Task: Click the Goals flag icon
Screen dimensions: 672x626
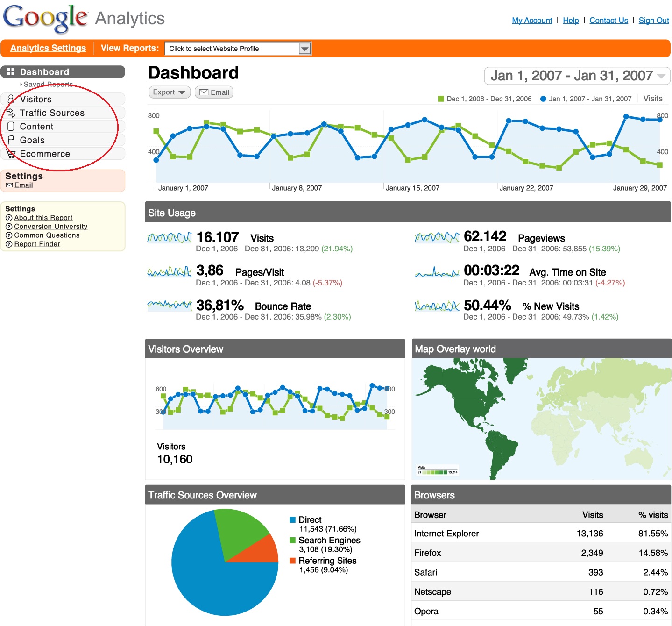Action: click(x=11, y=140)
